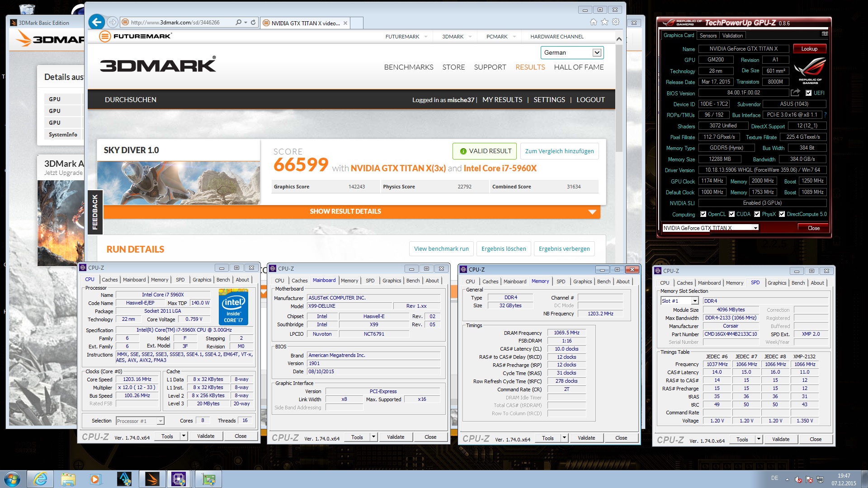
Task: Switch to CPU-Z on the taskbar
Action: coord(179,479)
